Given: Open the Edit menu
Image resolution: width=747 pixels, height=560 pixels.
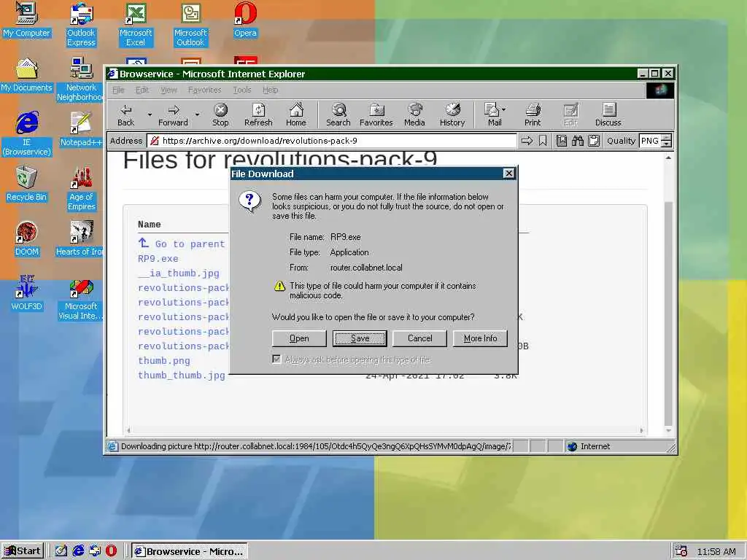Looking at the screenshot, I should (142, 90).
